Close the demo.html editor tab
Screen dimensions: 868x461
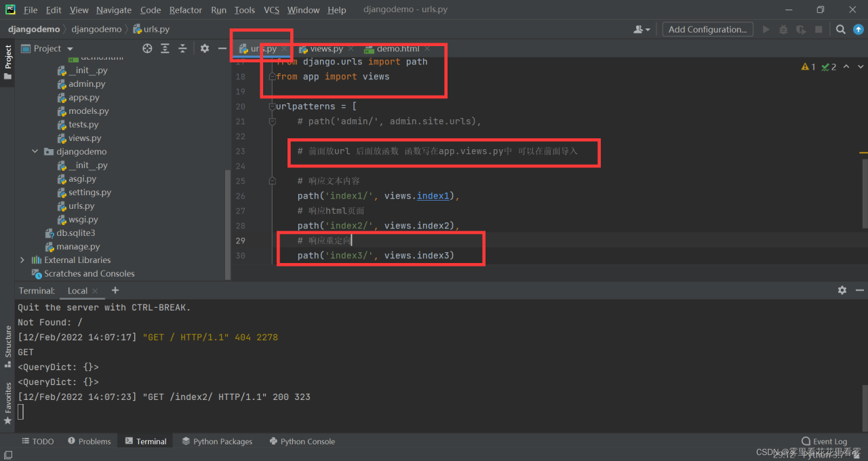coord(427,49)
